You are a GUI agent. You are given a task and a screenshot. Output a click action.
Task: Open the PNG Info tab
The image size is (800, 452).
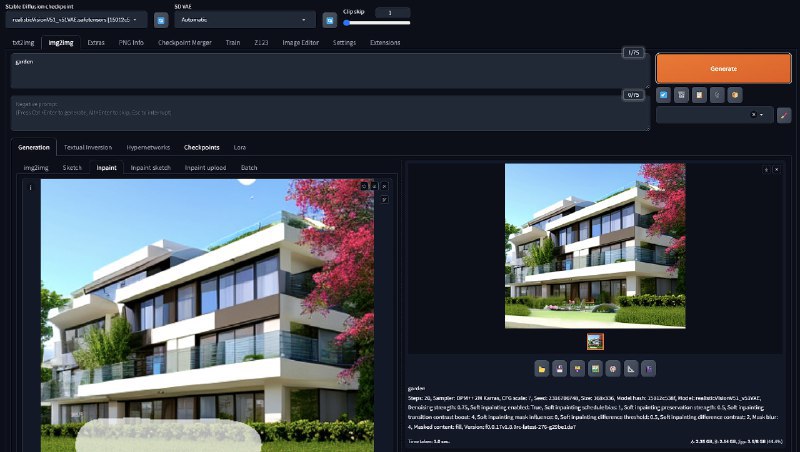point(131,43)
